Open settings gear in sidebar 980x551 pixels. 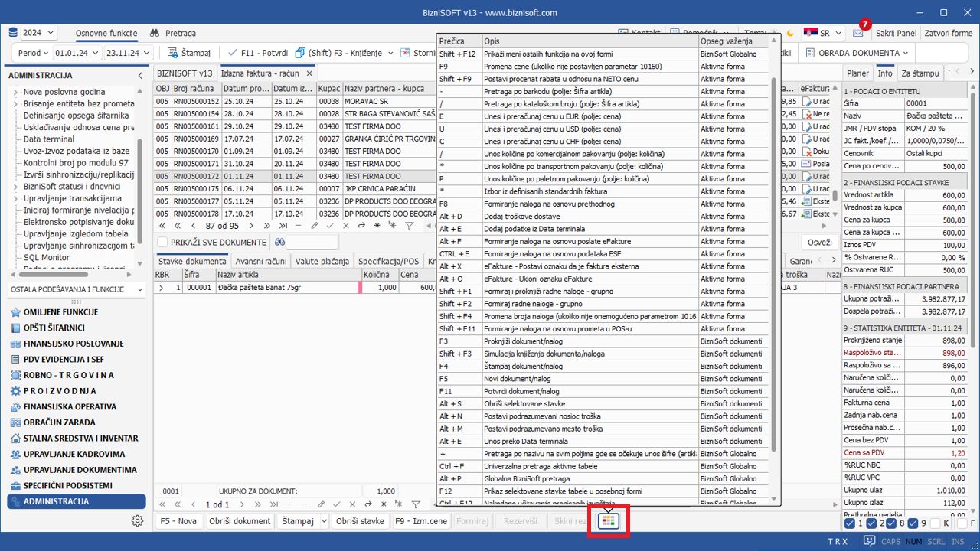(x=137, y=520)
